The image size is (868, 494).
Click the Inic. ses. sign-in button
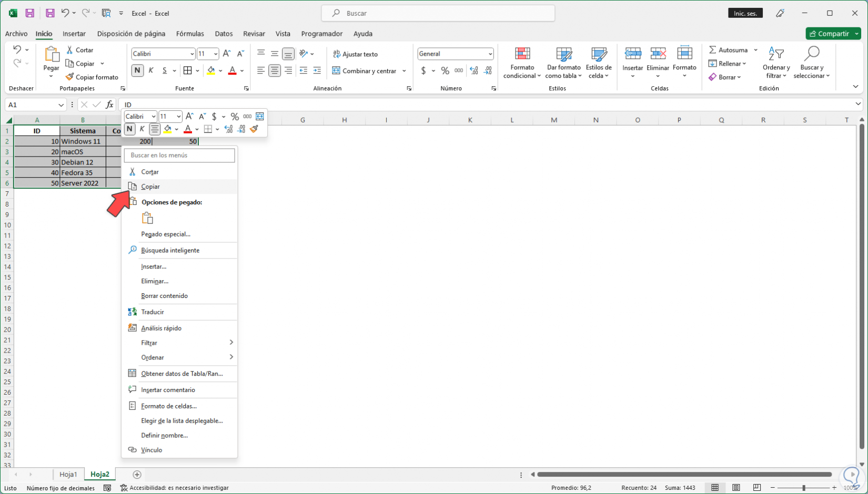[745, 13]
